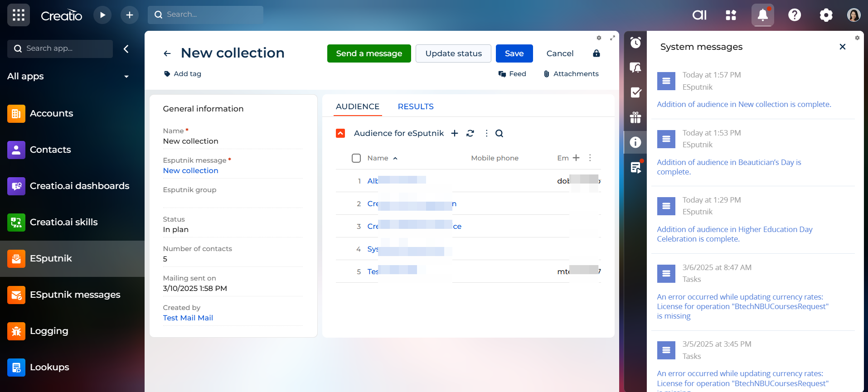The width and height of the screenshot is (868, 392).
Task: Click the lock icon beside Cancel
Action: 596,53
